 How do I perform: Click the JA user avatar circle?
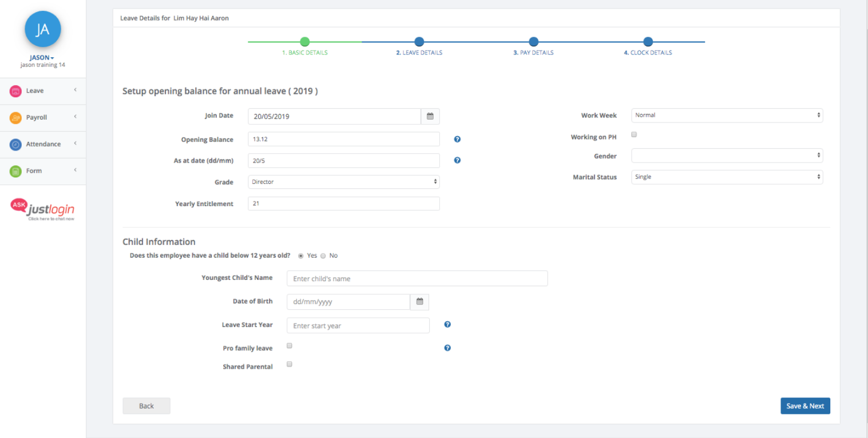(43, 29)
